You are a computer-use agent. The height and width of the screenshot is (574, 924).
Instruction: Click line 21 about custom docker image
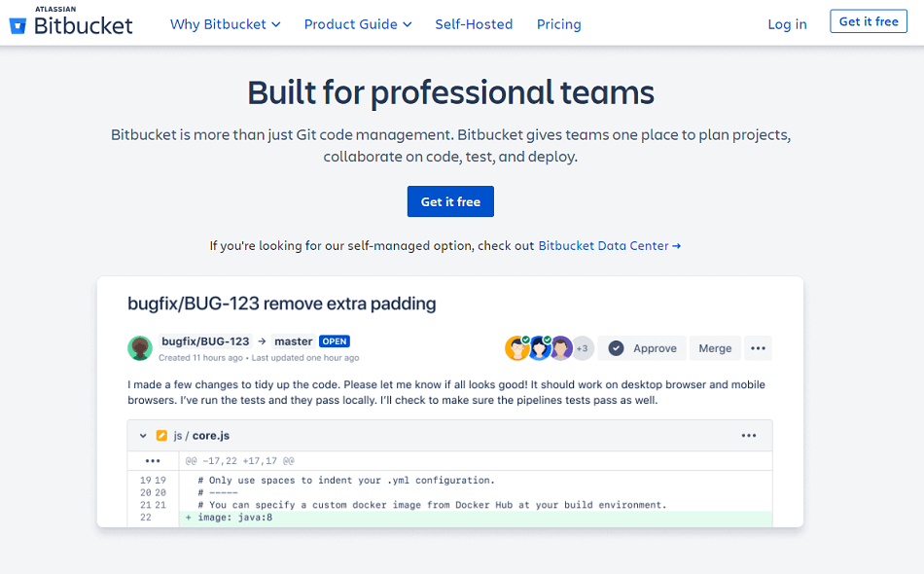pyautogui.click(x=432, y=505)
